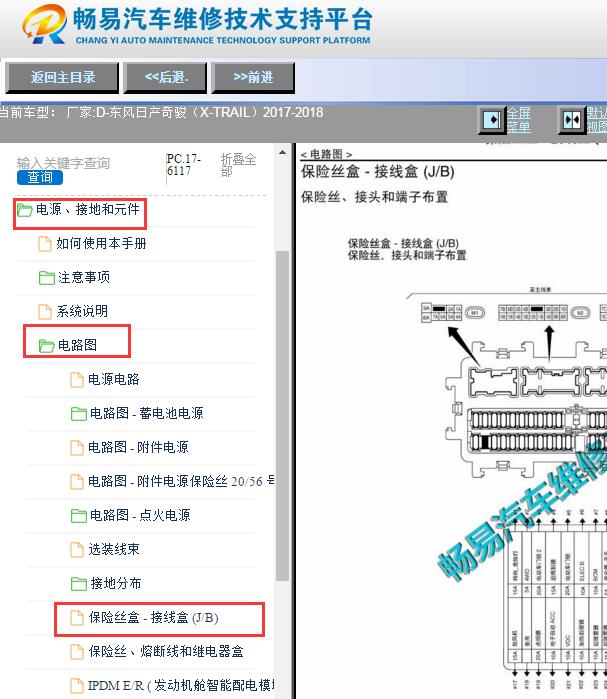Collapse the 电路图 tree folder
Viewport: 607px width, 699px height.
click(x=77, y=345)
